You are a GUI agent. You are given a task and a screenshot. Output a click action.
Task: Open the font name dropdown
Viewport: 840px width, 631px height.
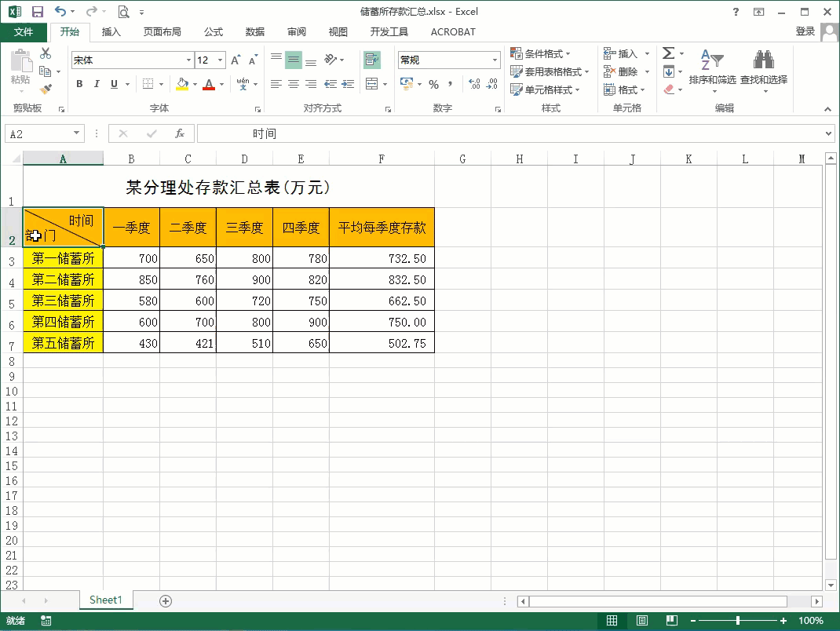188,60
